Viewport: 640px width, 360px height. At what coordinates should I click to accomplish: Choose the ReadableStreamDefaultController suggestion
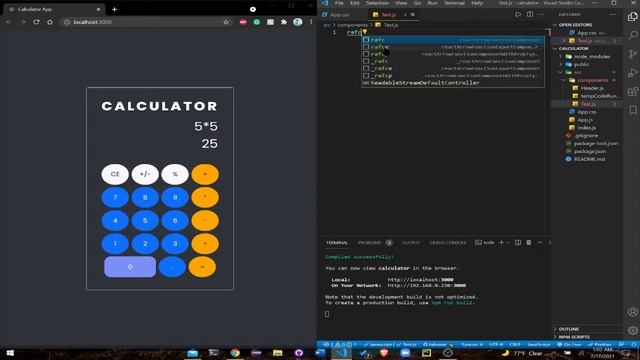(453, 82)
